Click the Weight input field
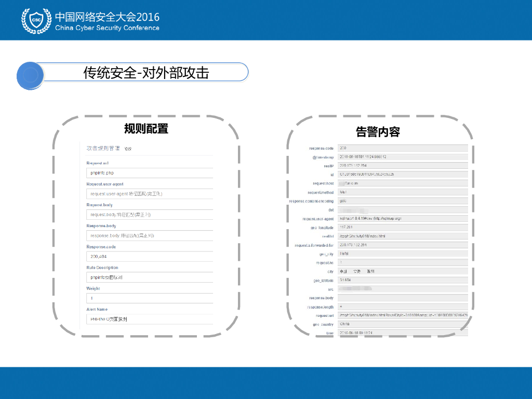532x399 pixels. coord(150,298)
